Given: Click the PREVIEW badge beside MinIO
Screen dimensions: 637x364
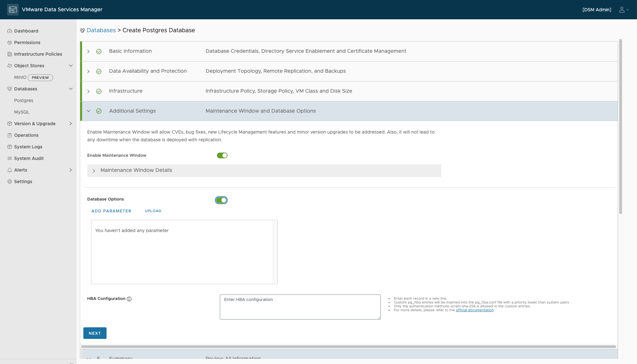Looking at the screenshot, I should pos(40,78).
